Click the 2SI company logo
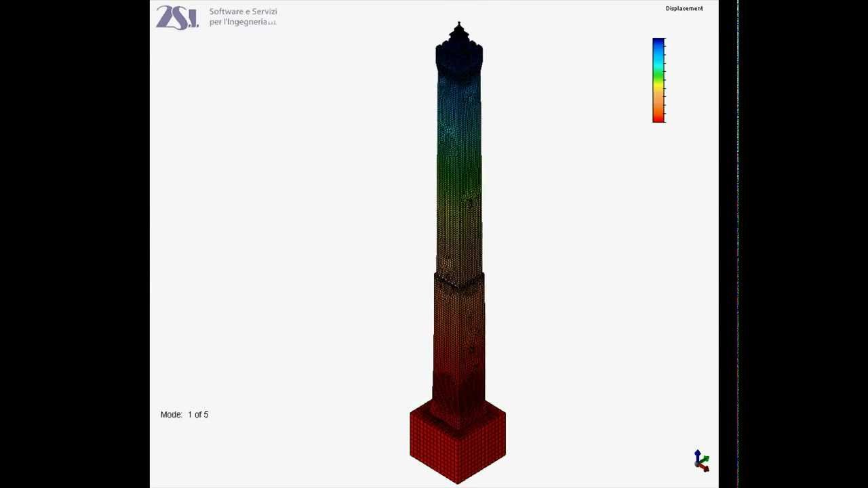868x488 pixels. click(178, 18)
